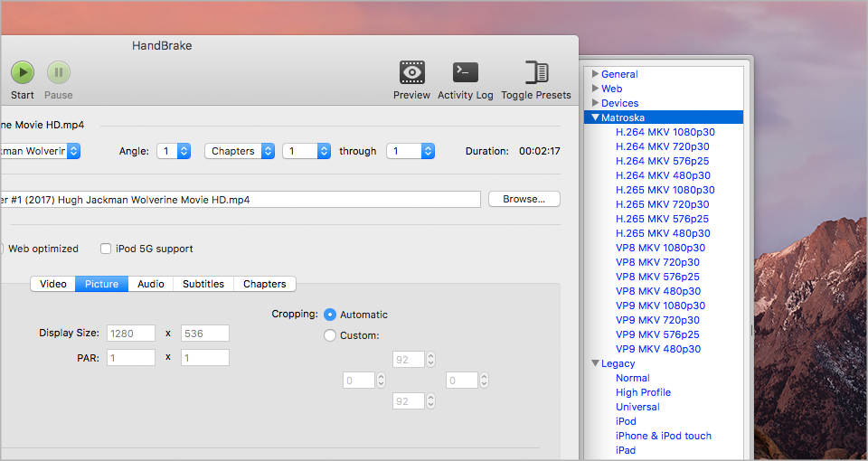Screen dimensions: 868x461
Task: Select H.264 MKV 720p30 preset
Action: click(663, 146)
